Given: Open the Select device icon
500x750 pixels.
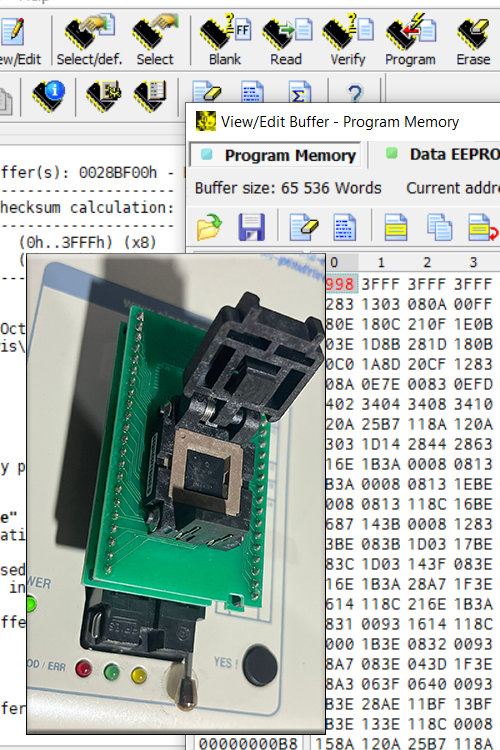Looking at the screenshot, I should [155, 40].
